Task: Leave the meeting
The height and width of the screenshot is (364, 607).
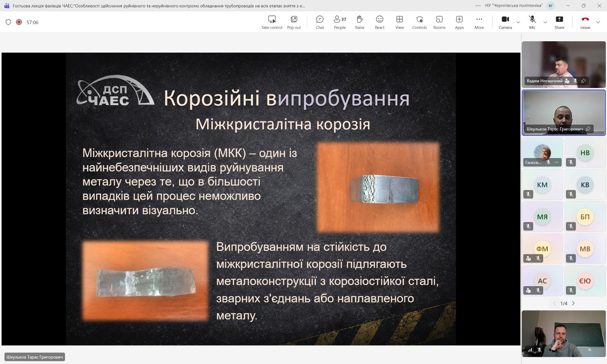Action: pyautogui.click(x=585, y=22)
